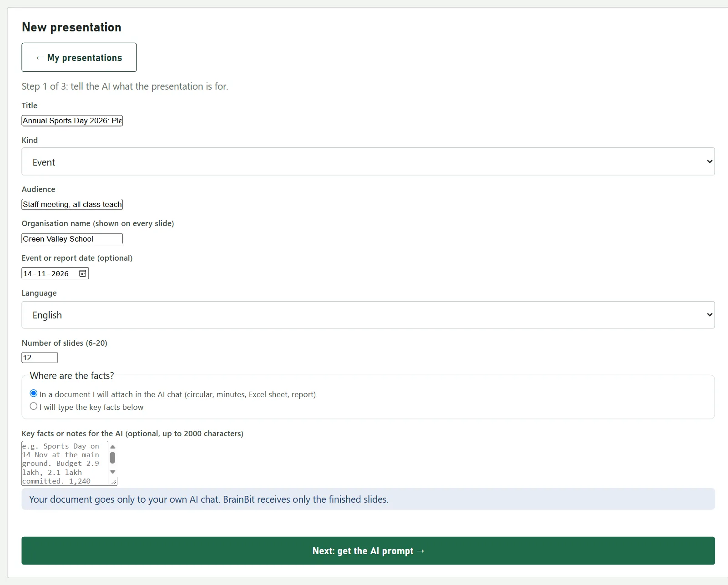The image size is (728, 585).
Task: Open the Kind dropdown showing Event
Action: (x=368, y=161)
